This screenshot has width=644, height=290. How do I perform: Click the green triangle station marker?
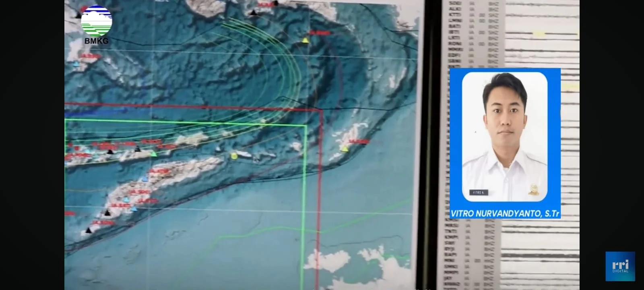pos(153,153)
